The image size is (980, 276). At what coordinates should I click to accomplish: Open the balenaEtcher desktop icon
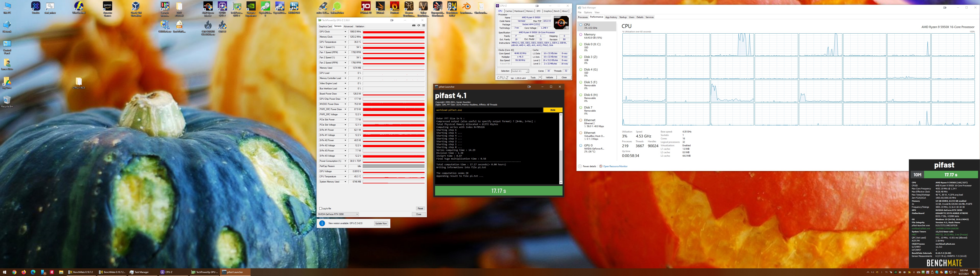coord(337,8)
